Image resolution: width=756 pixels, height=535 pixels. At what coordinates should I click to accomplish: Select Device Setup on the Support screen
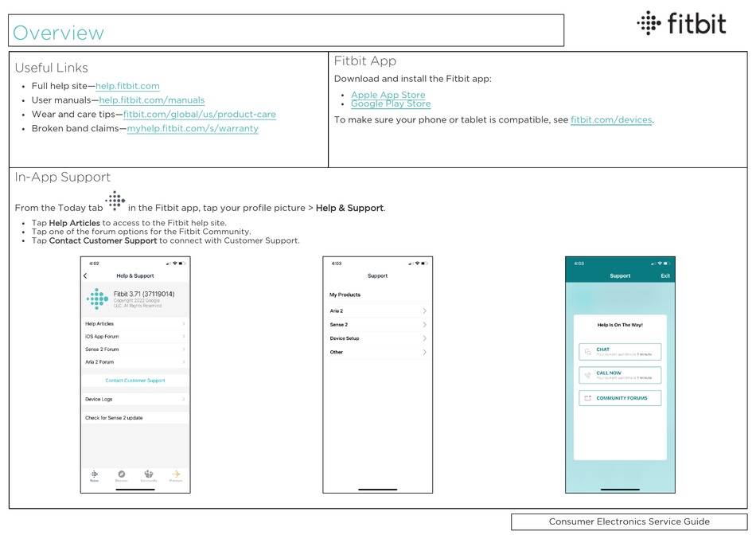coord(377,338)
